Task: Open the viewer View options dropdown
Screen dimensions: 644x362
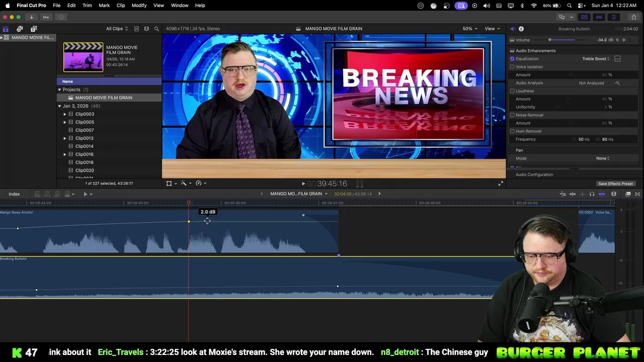Action: tap(492, 29)
